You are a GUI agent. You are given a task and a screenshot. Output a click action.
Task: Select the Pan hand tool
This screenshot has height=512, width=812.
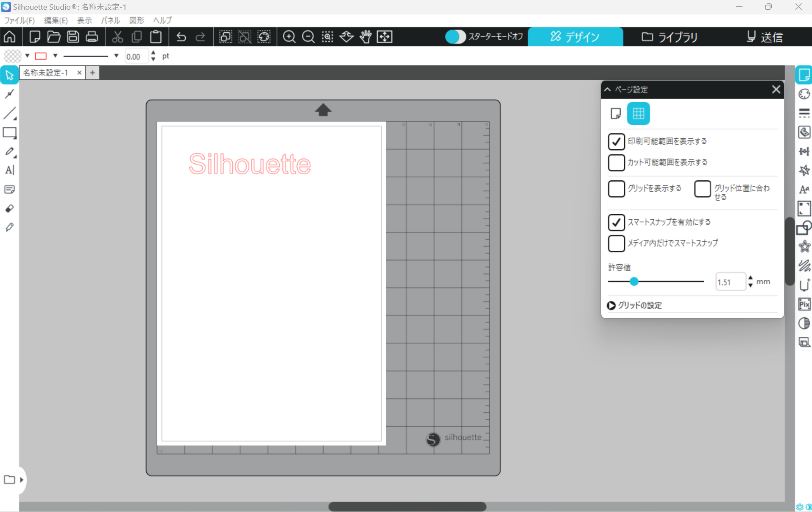366,37
